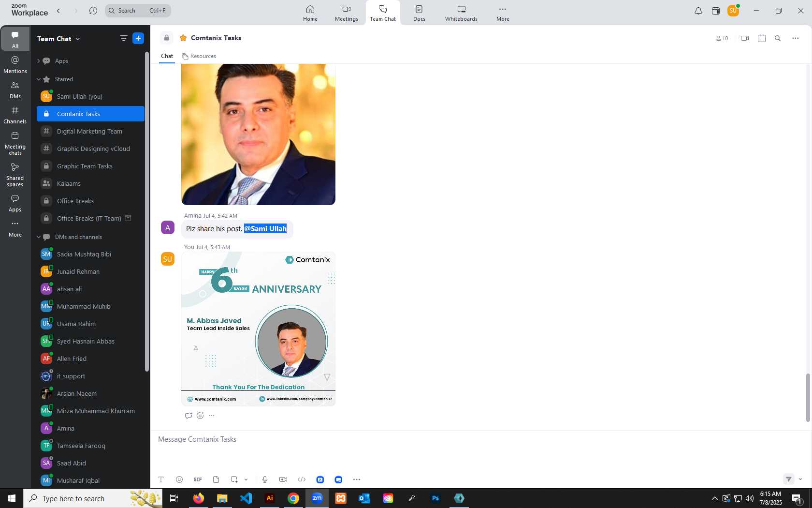Switch to the Resources tab

point(199,56)
